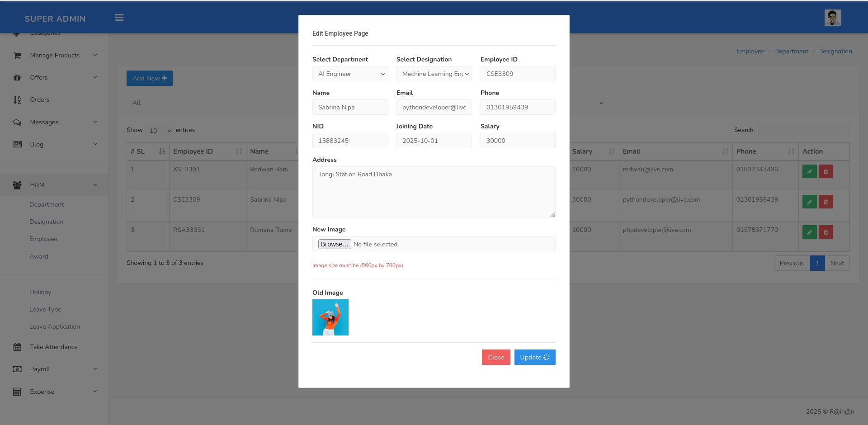This screenshot has height=425, width=868.
Task: Click the Blog newspaper icon
Action: click(17, 144)
